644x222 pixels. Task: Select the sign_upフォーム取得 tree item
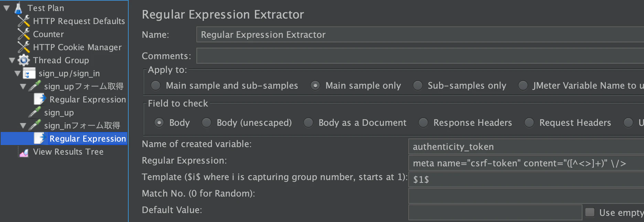pos(84,86)
